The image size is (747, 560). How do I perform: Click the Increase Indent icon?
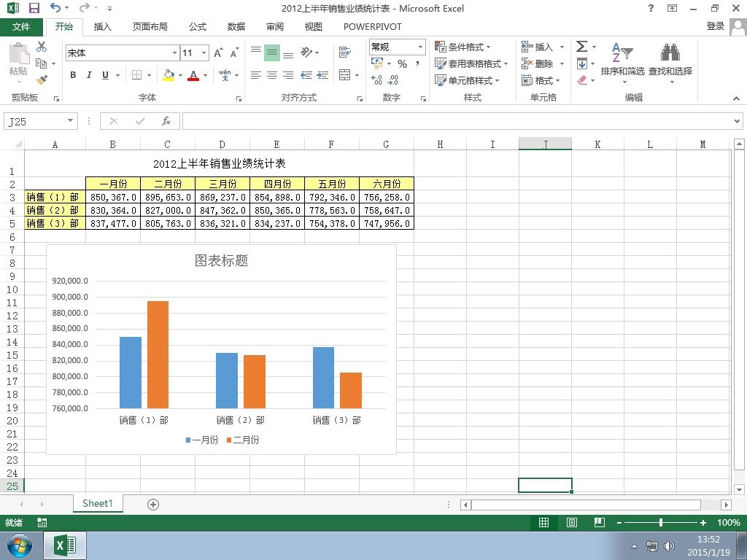[322, 75]
